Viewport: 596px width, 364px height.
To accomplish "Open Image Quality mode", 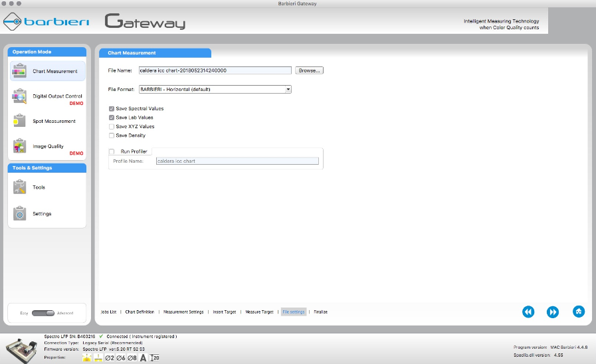I will pos(48,146).
